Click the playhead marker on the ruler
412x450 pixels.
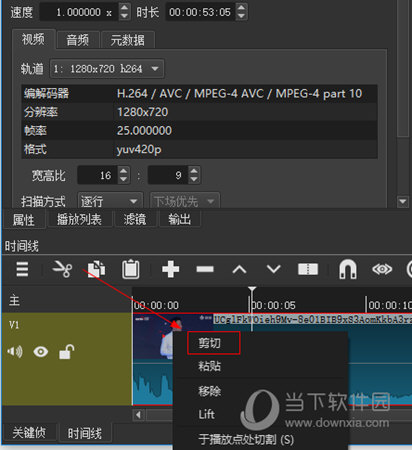252,290
